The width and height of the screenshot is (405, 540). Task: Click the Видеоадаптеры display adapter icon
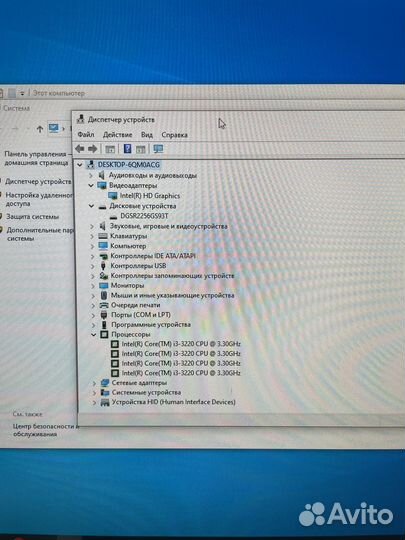click(x=102, y=186)
